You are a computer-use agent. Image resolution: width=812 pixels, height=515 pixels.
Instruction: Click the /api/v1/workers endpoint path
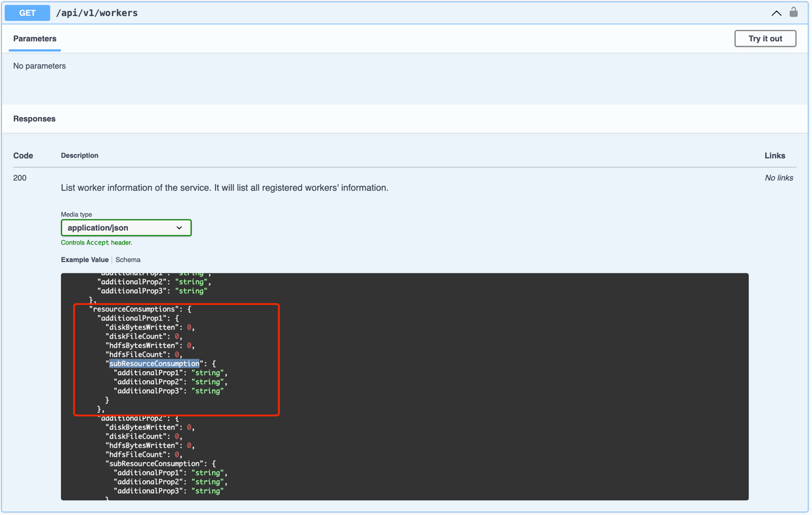click(97, 13)
